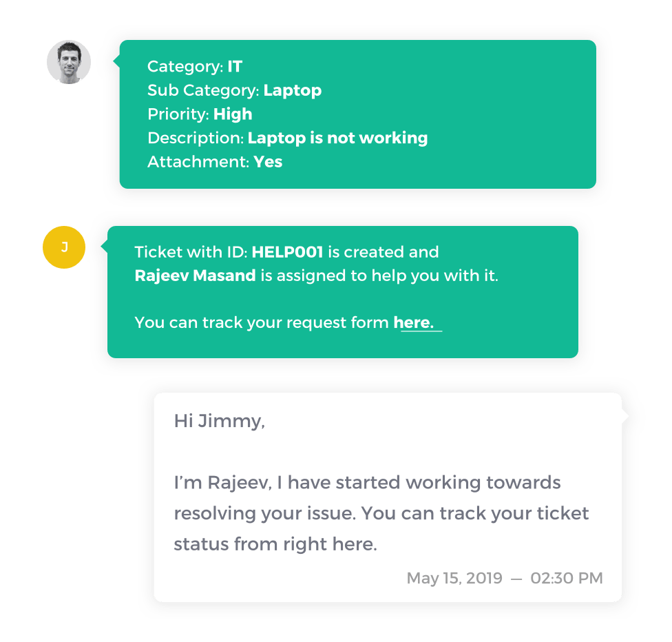Click the Priority: High line
Screen dimensions: 672x642
200,114
